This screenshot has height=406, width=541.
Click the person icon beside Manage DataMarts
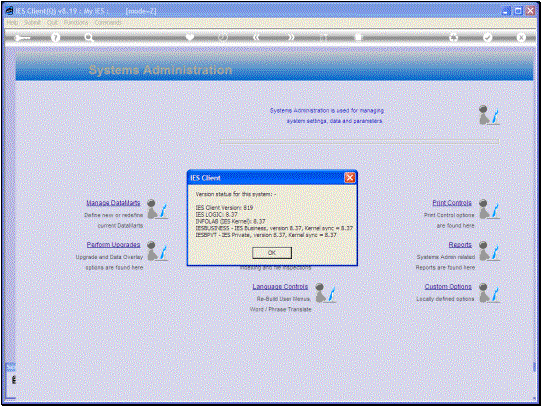[x=157, y=209]
